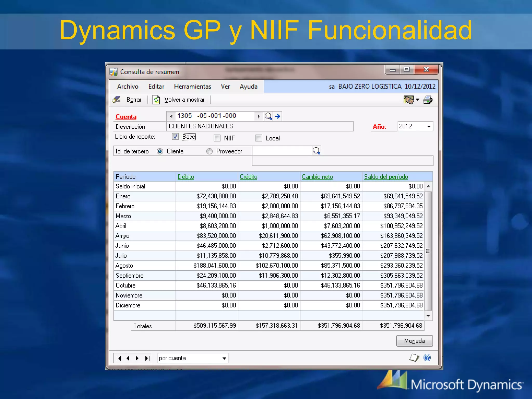Click the BAJO ZERO LOGISTICA company name

[x=370, y=87]
